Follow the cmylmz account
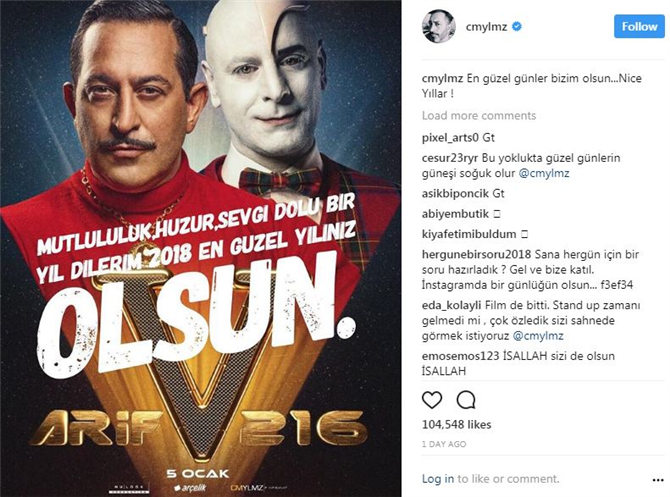This screenshot has height=497, width=670. pyautogui.click(x=639, y=26)
